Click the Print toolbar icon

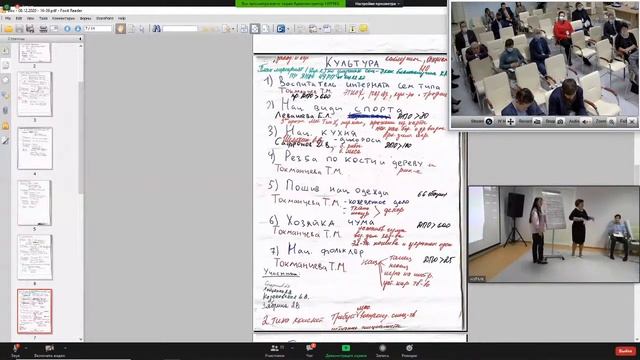click(x=43, y=29)
